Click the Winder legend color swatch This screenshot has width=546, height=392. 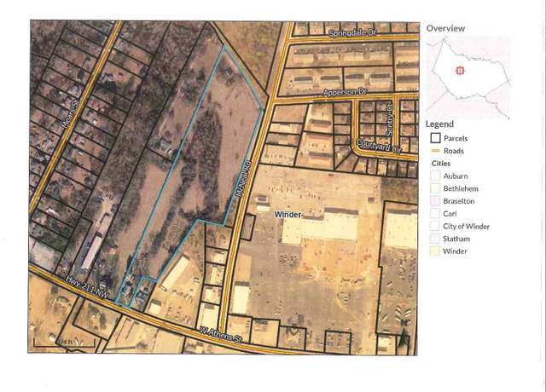[x=435, y=251]
